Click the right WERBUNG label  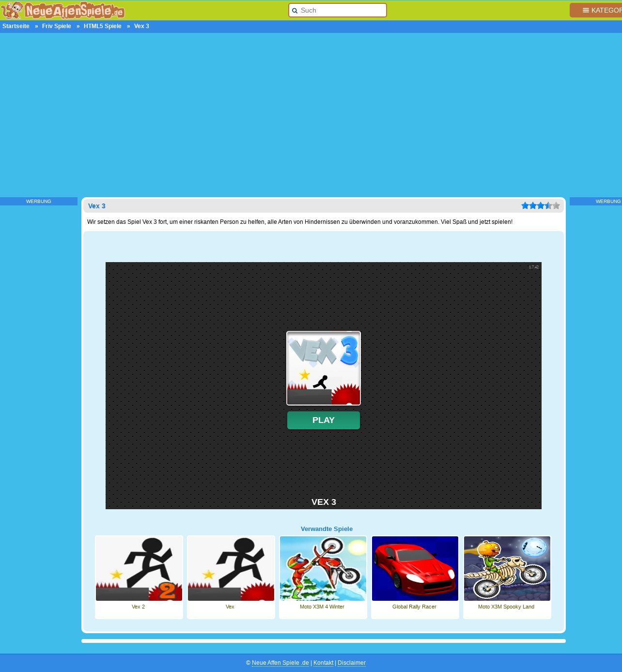608,201
